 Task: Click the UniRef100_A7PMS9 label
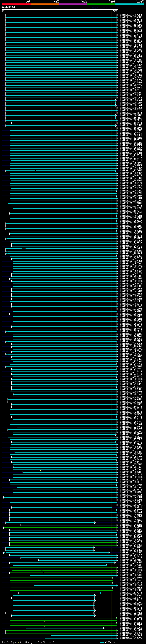[x=131, y=47]
